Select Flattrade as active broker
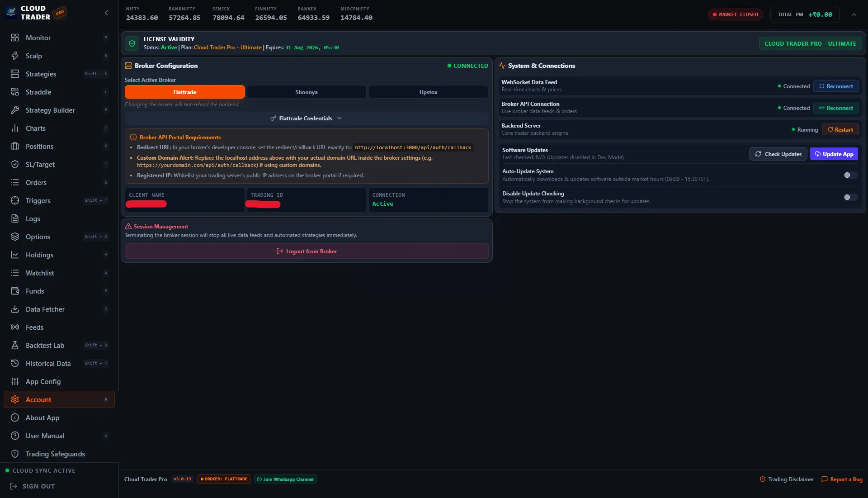 tap(185, 92)
